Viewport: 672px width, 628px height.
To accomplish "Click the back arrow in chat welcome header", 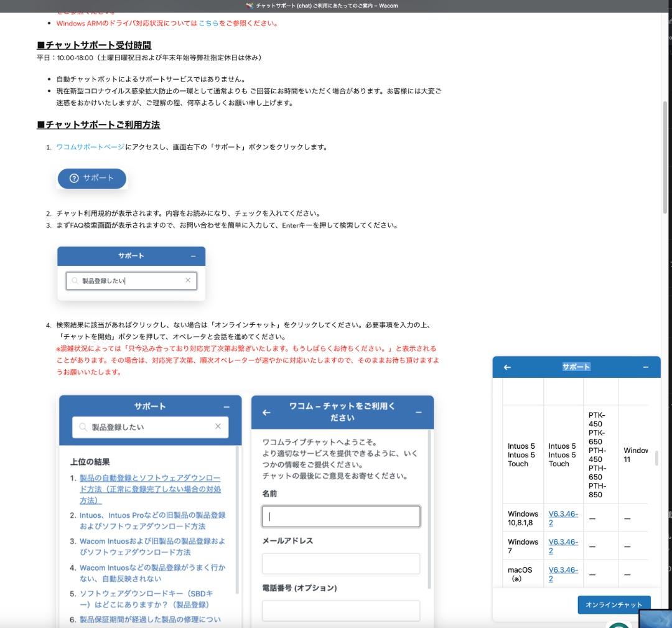I will (x=266, y=412).
